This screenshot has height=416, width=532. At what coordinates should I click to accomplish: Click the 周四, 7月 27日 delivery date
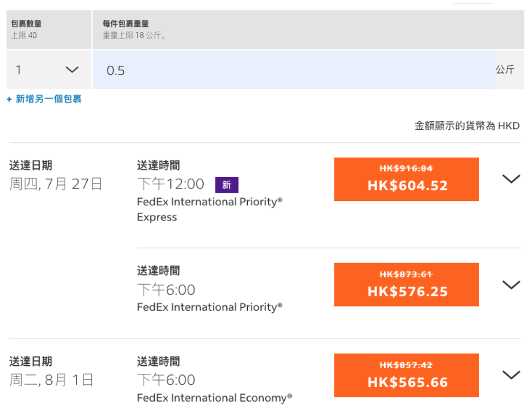coord(56,184)
